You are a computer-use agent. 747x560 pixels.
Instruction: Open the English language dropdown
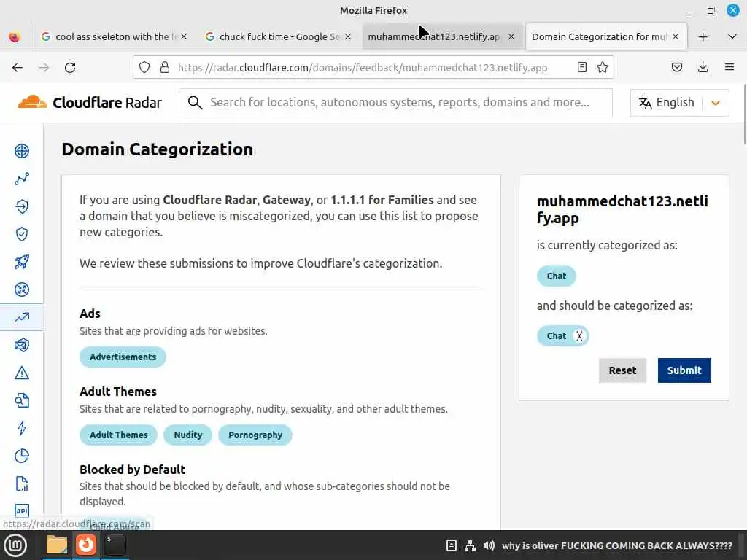click(x=679, y=103)
